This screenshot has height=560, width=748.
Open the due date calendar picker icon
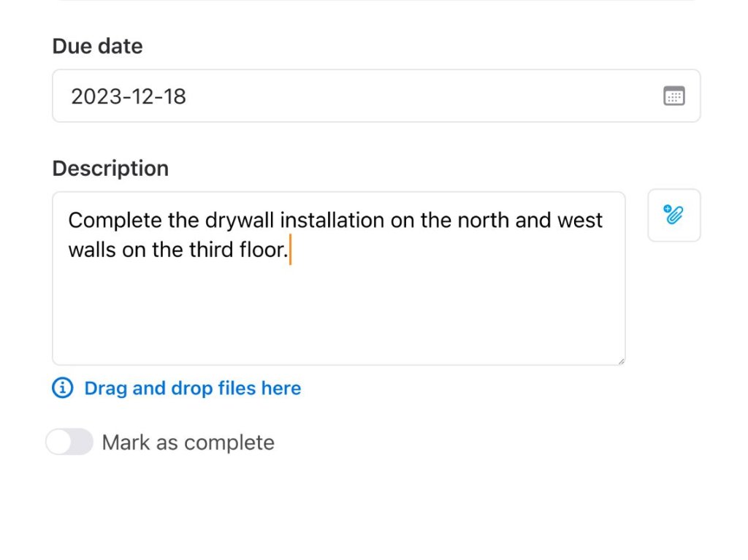click(x=673, y=96)
